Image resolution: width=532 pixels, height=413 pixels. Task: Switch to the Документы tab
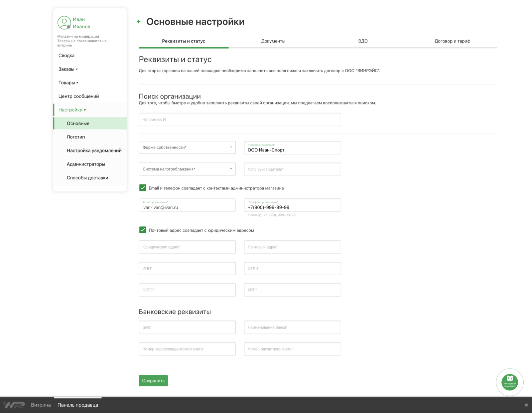pyautogui.click(x=273, y=41)
